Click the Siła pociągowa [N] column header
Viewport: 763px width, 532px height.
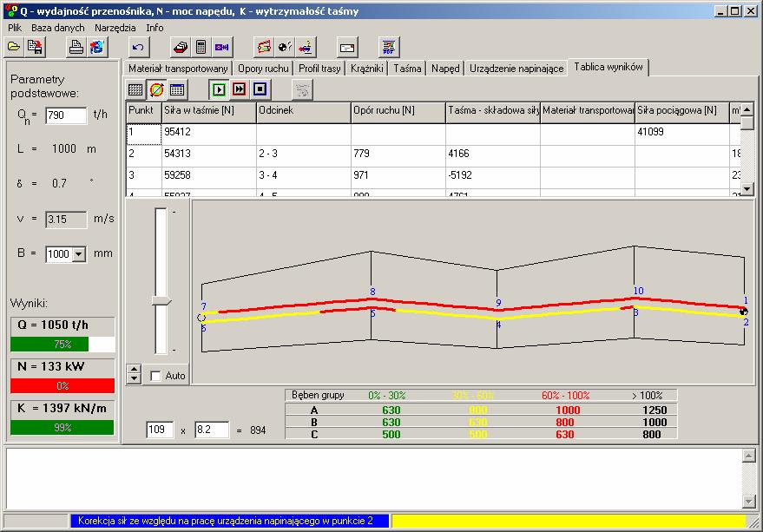682,111
